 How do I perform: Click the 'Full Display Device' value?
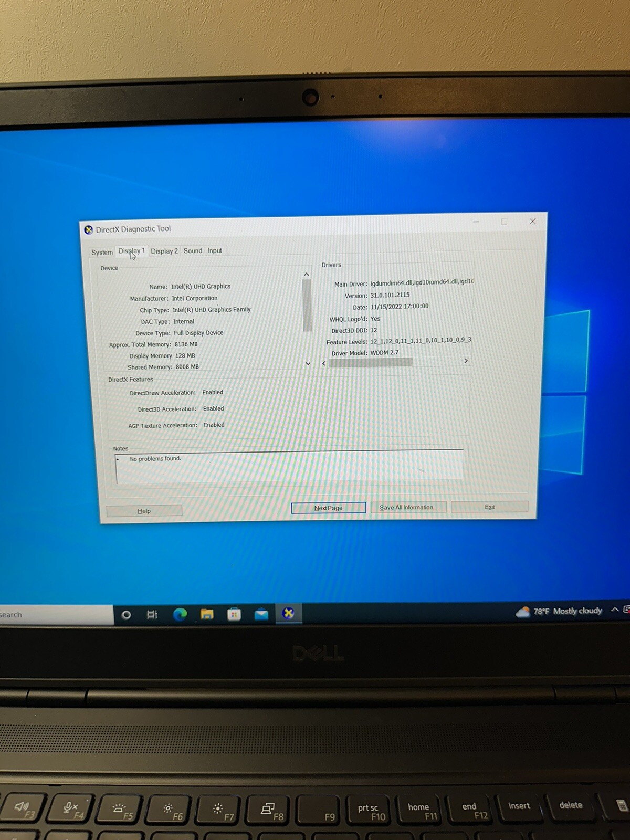(198, 333)
